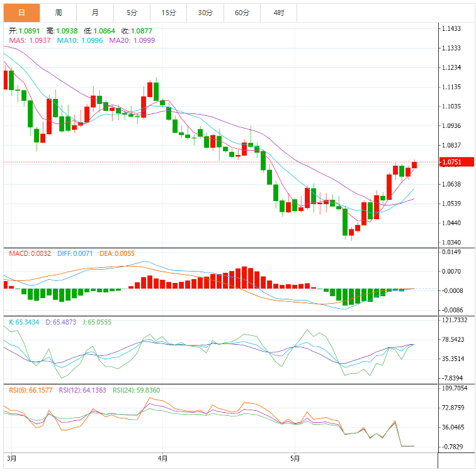This screenshot has width=476, height=472.
Task: Click the 1.0340 price axis label
Action: 451,243
